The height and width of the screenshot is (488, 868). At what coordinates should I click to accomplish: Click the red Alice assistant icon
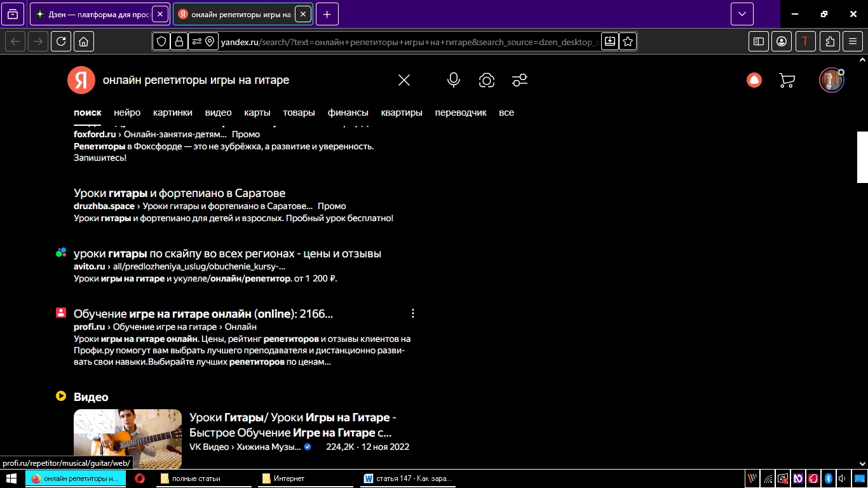(x=754, y=80)
